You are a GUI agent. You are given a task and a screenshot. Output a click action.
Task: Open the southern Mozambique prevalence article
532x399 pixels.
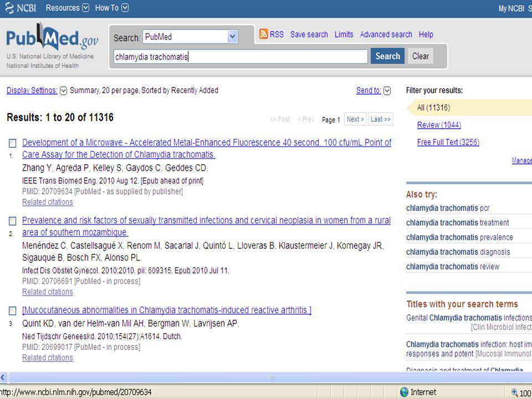(206, 226)
